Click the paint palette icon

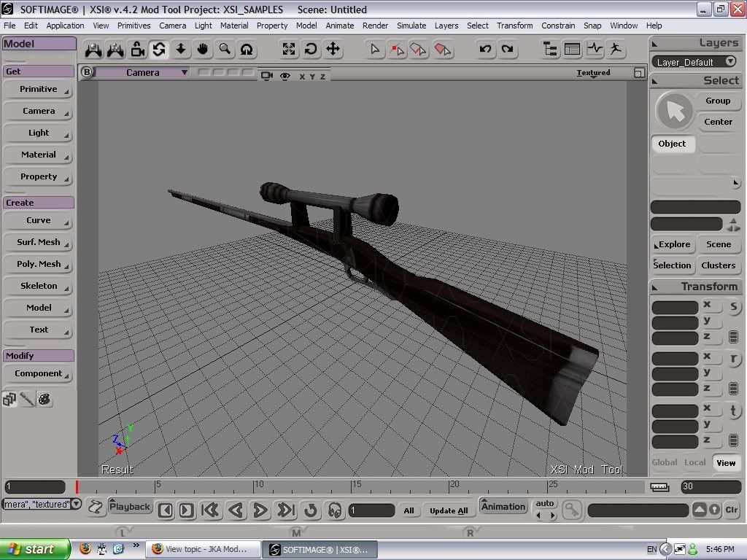(44, 400)
